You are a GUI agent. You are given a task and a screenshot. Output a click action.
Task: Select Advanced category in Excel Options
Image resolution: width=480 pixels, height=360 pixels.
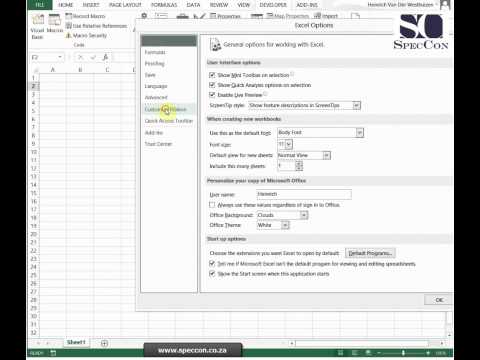[169, 97]
